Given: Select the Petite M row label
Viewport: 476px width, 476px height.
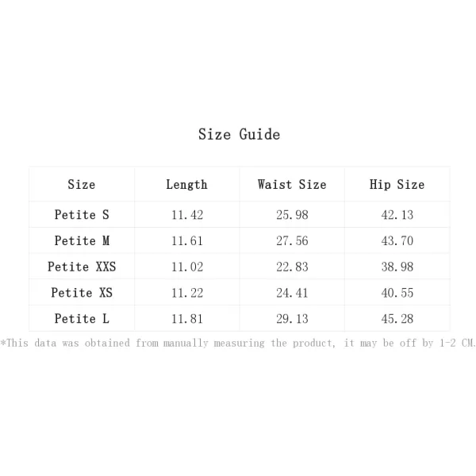Looking at the screenshot, I should tap(82, 240).
